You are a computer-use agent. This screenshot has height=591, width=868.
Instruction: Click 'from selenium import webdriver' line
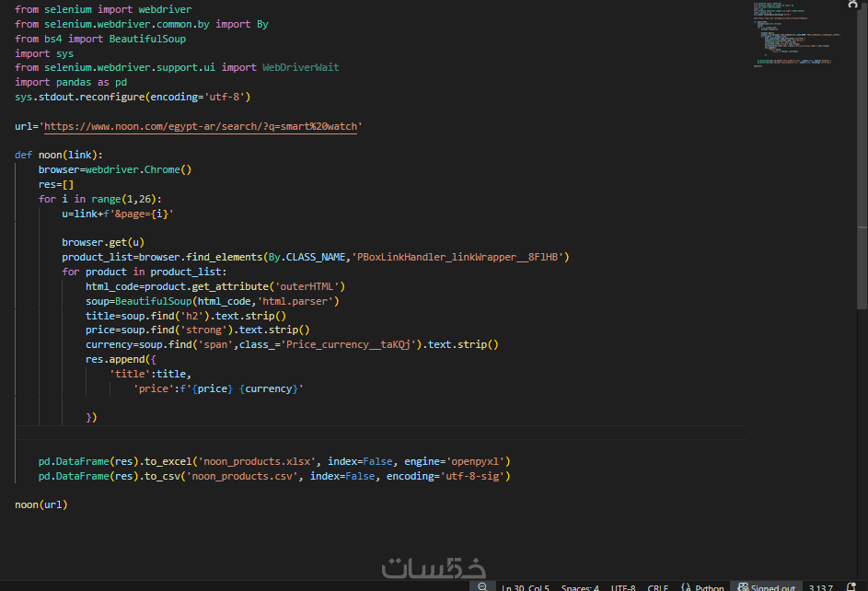click(x=103, y=9)
